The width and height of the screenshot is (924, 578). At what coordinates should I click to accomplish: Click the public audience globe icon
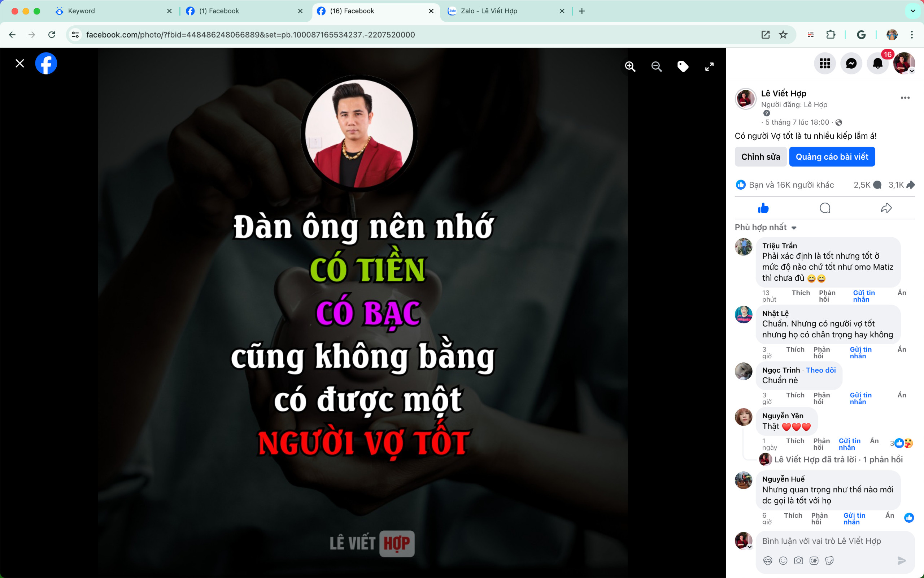pos(838,122)
